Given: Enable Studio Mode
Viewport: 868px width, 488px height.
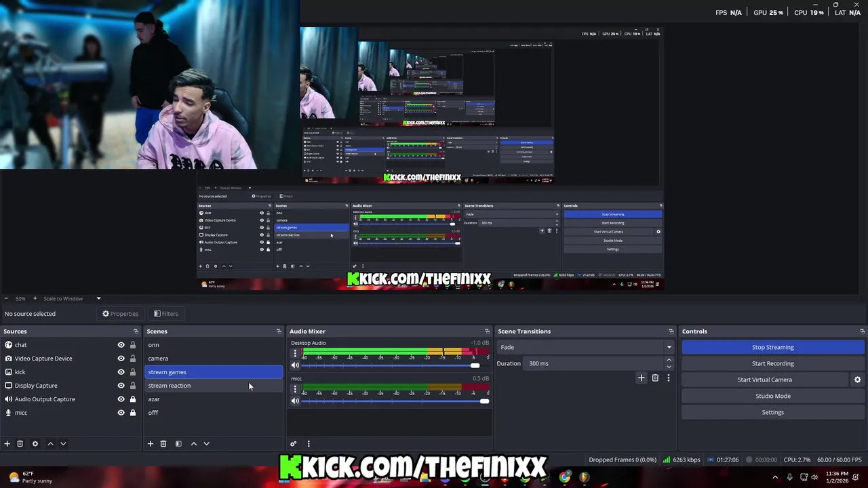Looking at the screenshot, I should point(772,396).
